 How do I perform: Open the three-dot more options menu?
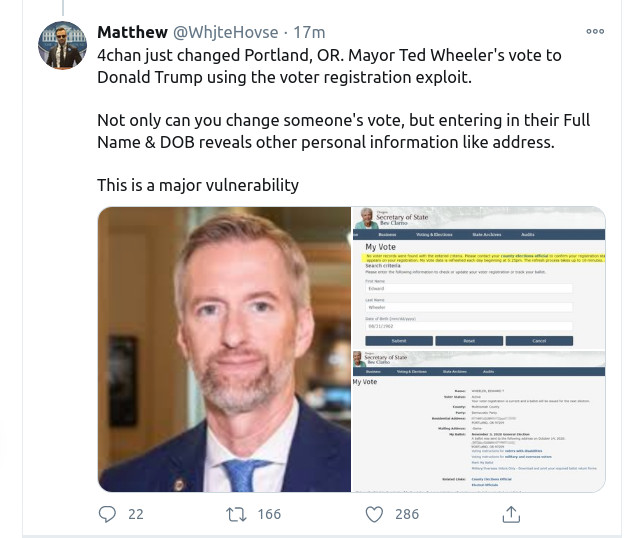tap(595, 32)
